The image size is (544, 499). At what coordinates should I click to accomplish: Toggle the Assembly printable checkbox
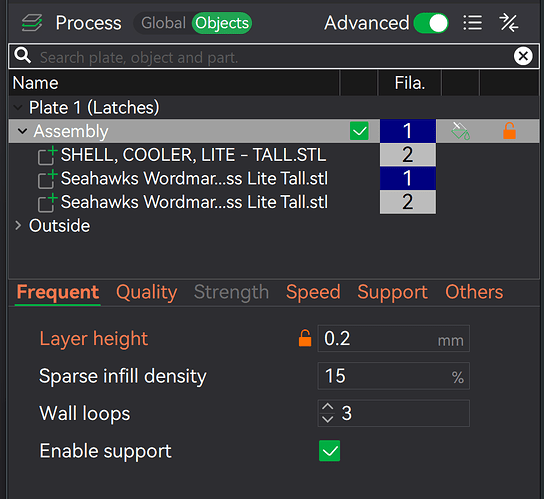point(359,131)
